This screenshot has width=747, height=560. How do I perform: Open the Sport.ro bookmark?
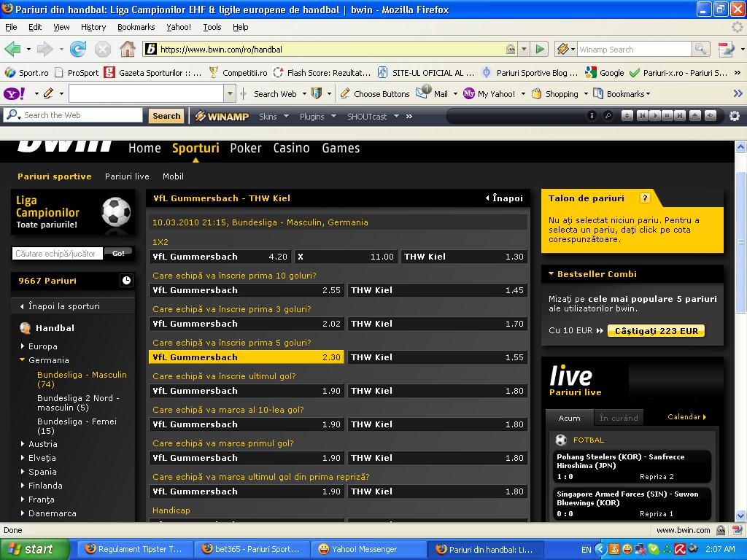point(27,73)
